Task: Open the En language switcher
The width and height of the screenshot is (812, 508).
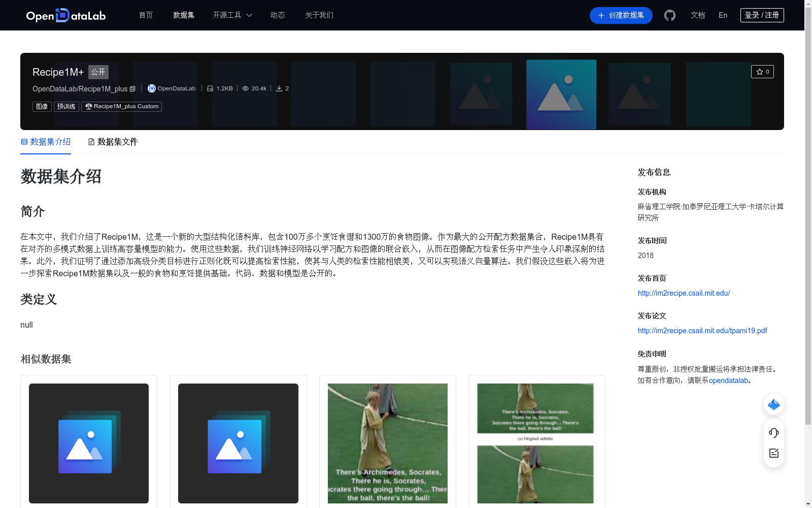Action: [723, 15]
